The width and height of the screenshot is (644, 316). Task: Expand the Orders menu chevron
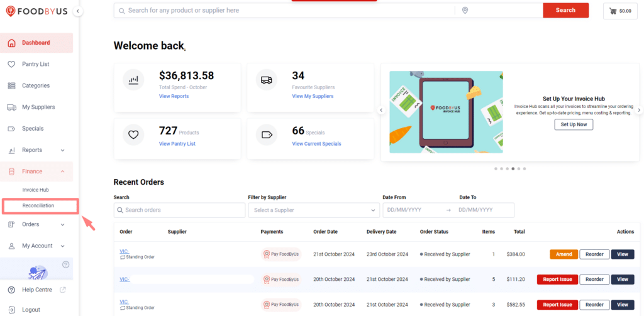click(x=62, y=224)
